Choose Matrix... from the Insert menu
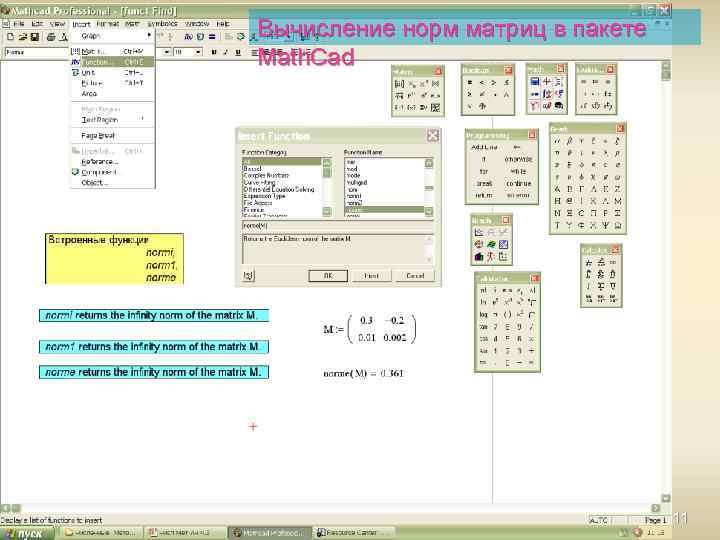 click(113, 51)
